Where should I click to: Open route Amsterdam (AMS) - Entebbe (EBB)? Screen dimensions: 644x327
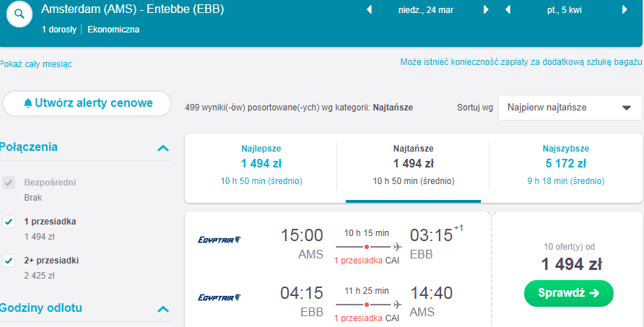point(133,9)
